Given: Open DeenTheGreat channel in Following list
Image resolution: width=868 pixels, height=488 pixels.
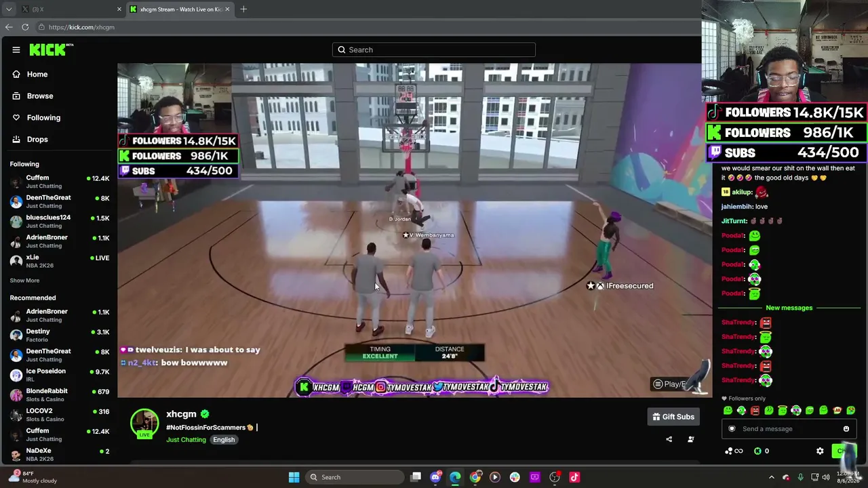Looking at the screenshot, I should click(59, 201).
